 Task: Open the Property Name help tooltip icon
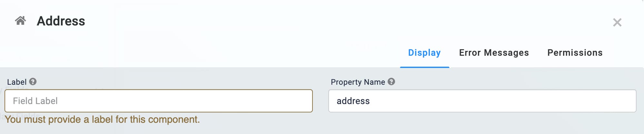tap(391, 81)
